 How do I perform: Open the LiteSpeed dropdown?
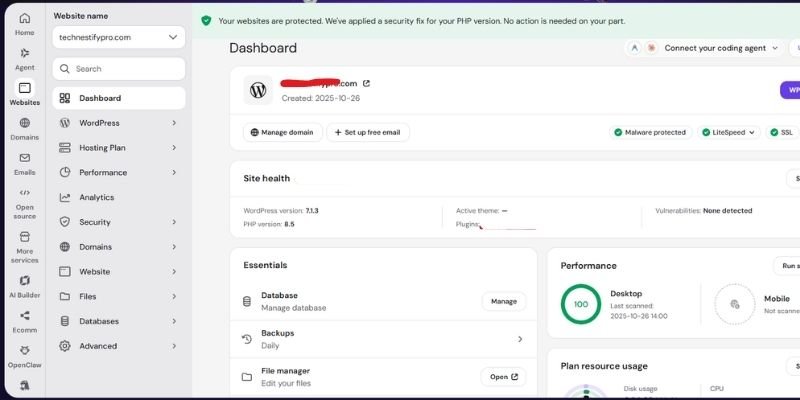[729, 132]
